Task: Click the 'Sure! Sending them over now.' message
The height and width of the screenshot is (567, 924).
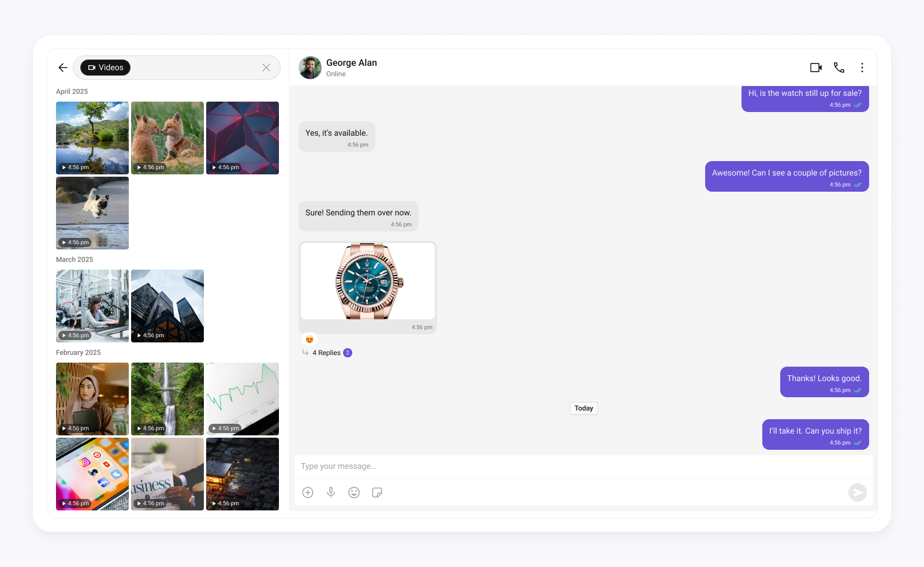Action: click(x=359, y=217)
